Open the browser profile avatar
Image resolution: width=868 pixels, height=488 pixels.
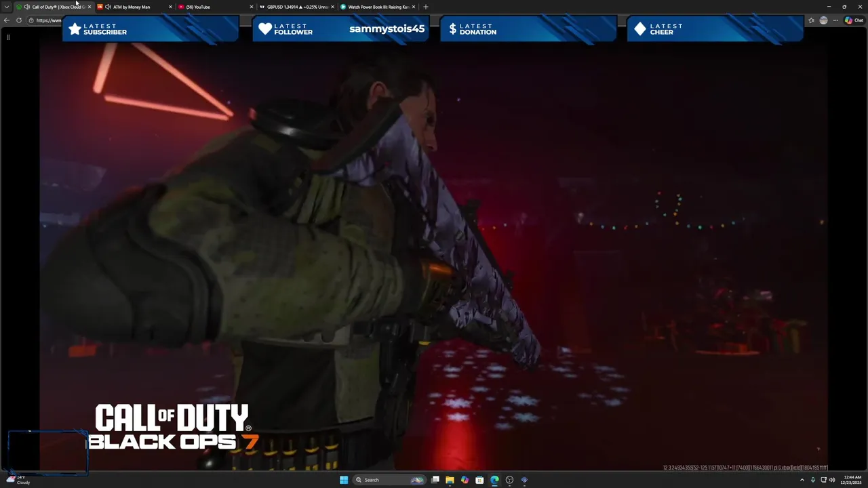tap(823, 20)
